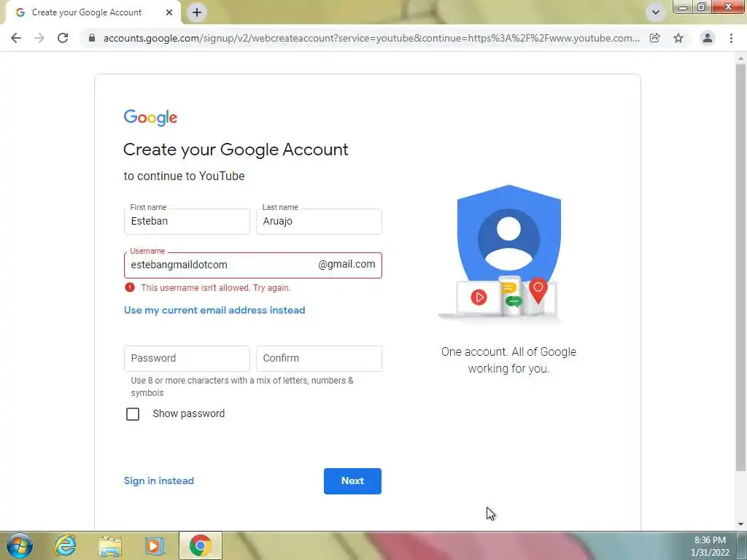Viewport: 747px width, 560px height.
Task: Click the Confirm password field
Action: tap(319, 359)
